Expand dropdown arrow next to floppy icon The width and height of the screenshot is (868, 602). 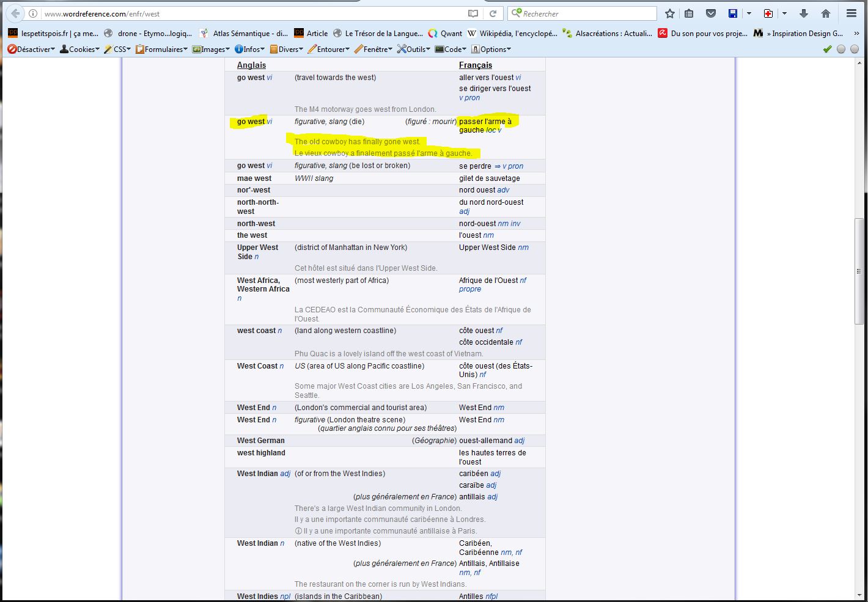(749, 13)
